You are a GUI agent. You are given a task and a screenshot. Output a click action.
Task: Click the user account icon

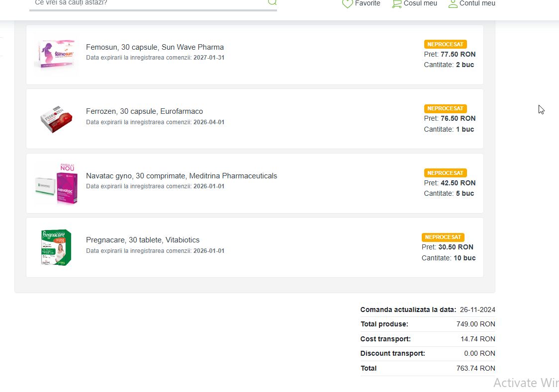(453, 3)
